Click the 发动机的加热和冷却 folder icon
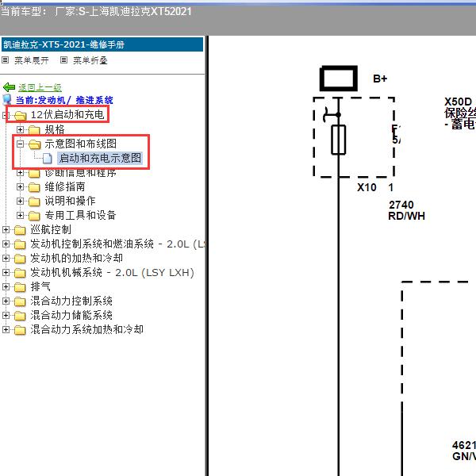Image resolution: width=476 pixels, height=476 pixels. (x=20, y=259)
